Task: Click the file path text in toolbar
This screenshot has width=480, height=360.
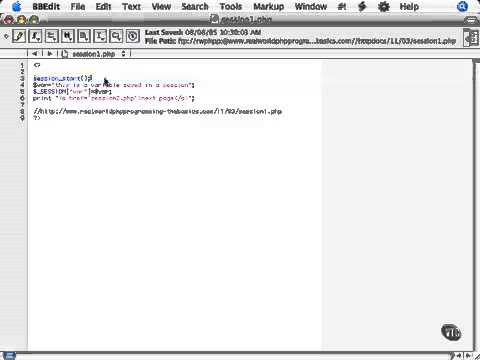Action: point(300,41)
